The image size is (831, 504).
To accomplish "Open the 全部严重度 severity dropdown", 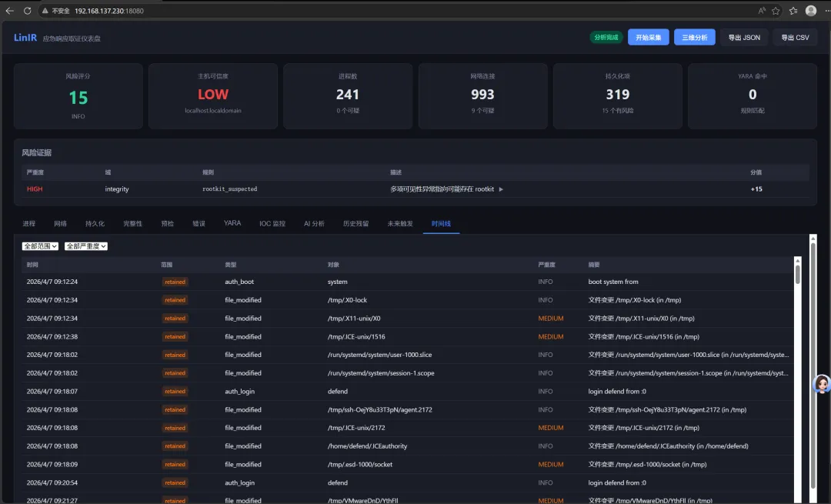I will click(86, 246).
